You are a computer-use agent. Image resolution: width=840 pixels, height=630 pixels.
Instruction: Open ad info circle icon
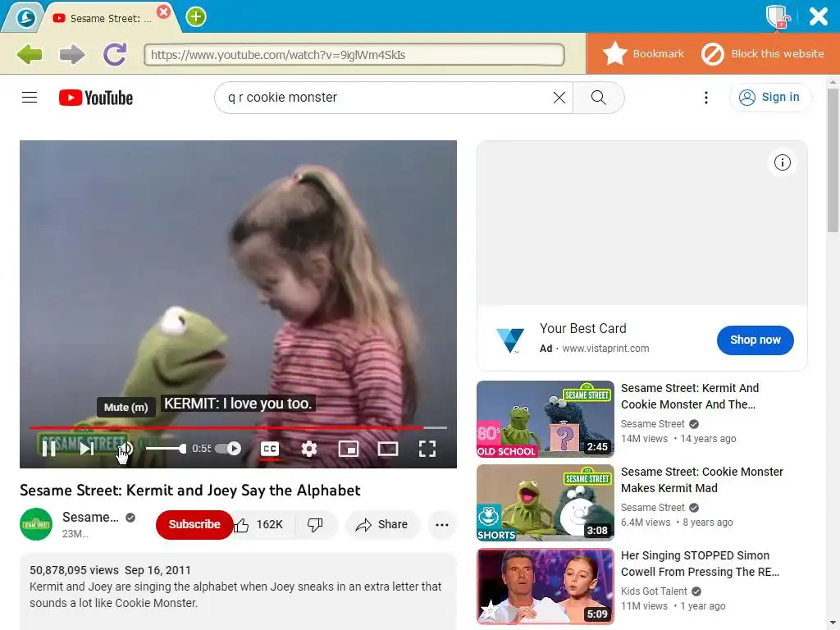pyautogui.click(x=782, y=162)
